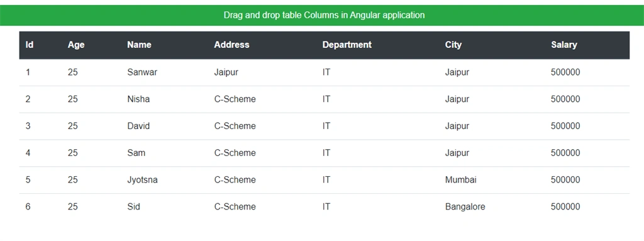644x241 pixels.
Task: Click the name cell Nisha
Action: pyautogui.click(x=138, y=99)
